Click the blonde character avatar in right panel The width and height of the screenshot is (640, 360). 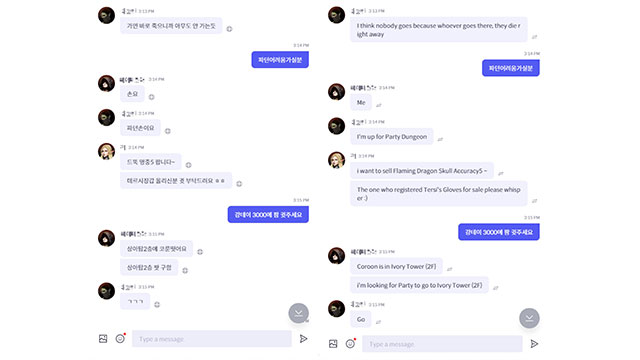(x=337, y=160)
